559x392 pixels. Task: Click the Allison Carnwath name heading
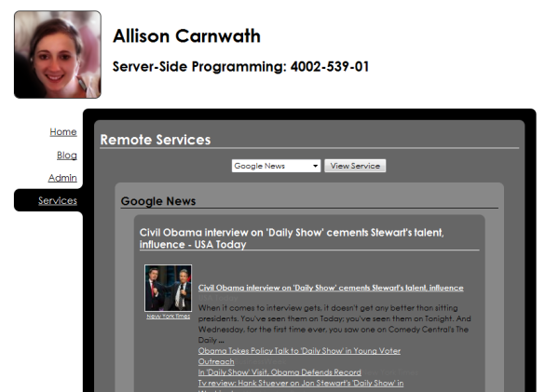tap(187, 36)
